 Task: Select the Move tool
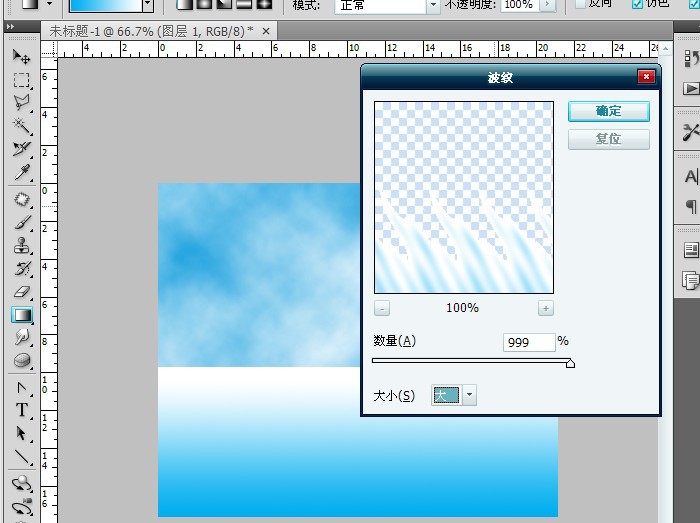coord(22,56)
